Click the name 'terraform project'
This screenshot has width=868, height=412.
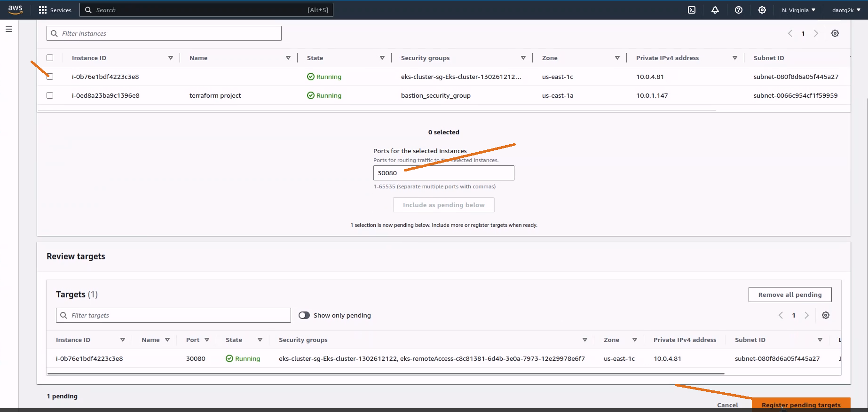(215, 95)
